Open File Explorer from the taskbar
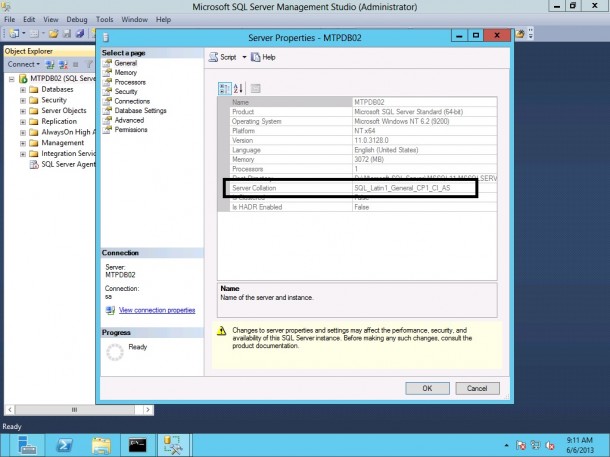The height and width of the screenshot is (457, 610). pyautogui.click(x=101, y=445)
